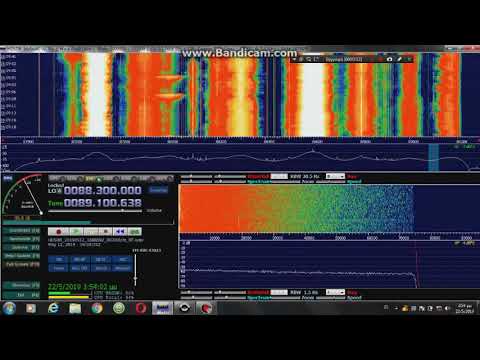This screenshot has height=360, width=480.
Task: Click the red filter edge line in audio spectrum
Action: (416, 265)
